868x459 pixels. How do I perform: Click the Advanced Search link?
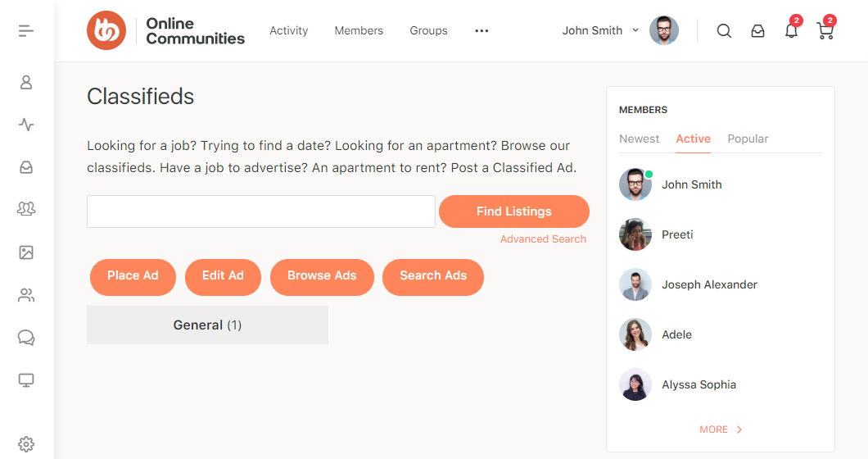point(543,239)
